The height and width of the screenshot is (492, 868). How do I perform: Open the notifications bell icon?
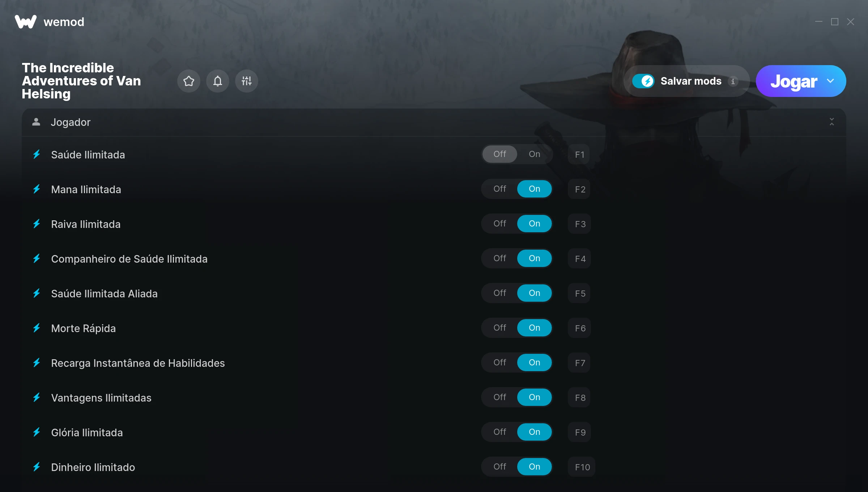click(x=217, y=81)
